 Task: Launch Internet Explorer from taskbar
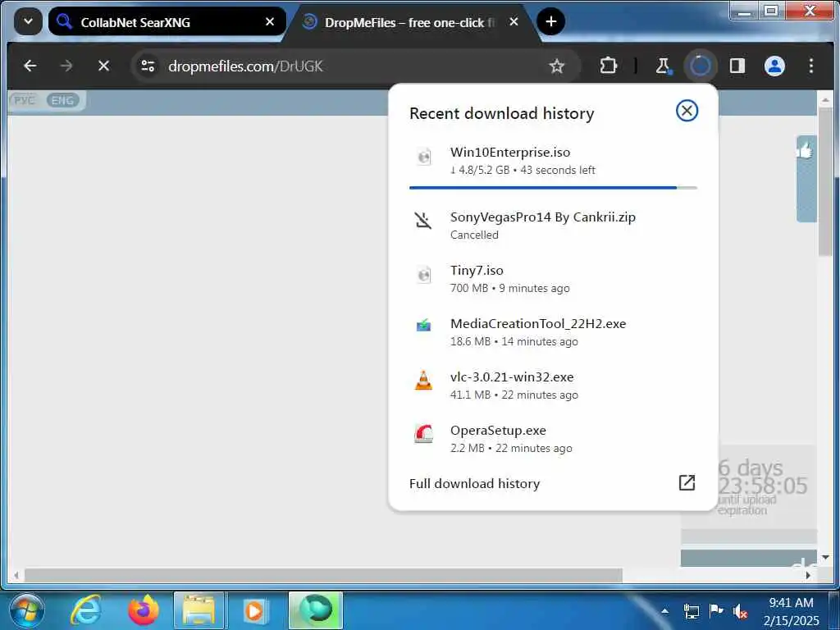86,610
